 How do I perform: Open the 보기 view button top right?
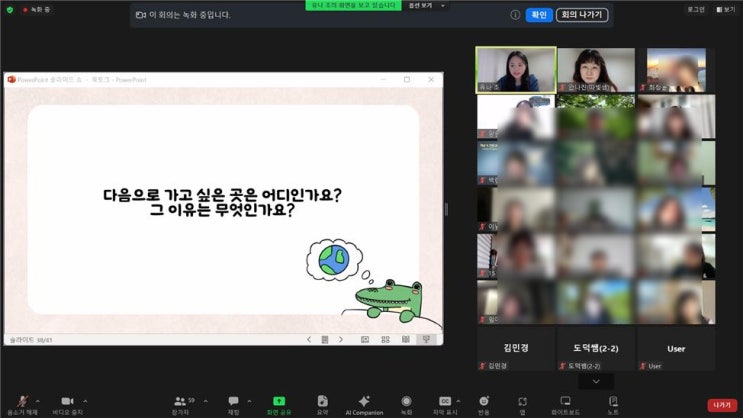(x=725, y=9)
